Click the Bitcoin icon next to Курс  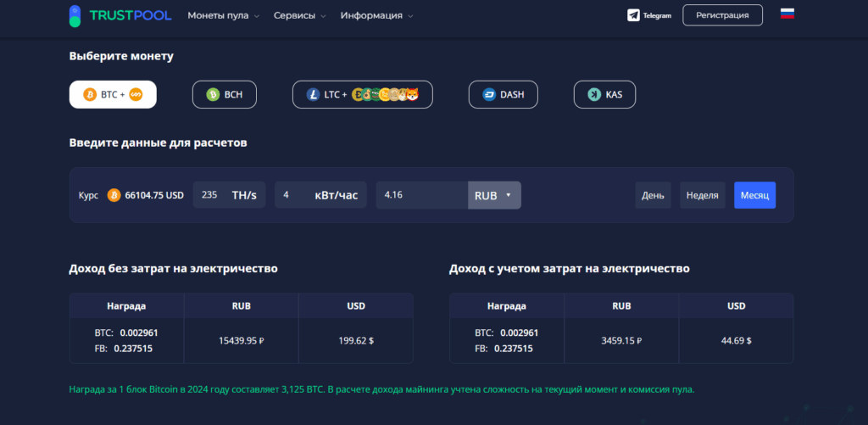coord(114,195)
